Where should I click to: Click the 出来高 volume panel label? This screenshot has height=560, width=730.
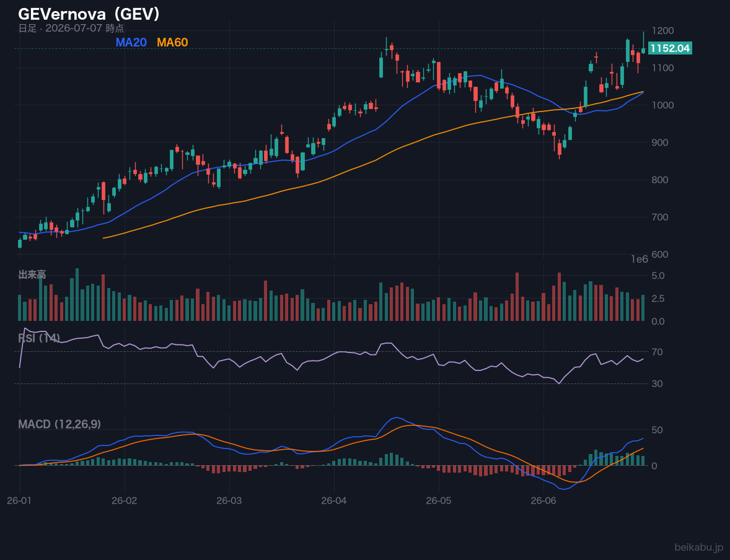(x=32, y=274)
